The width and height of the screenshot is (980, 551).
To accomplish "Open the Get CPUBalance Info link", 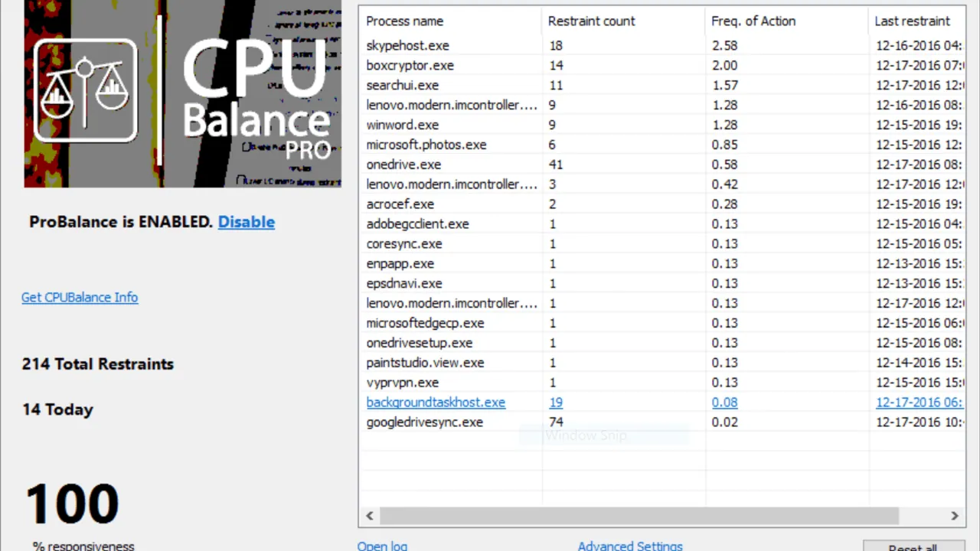I will pos(80,298).
